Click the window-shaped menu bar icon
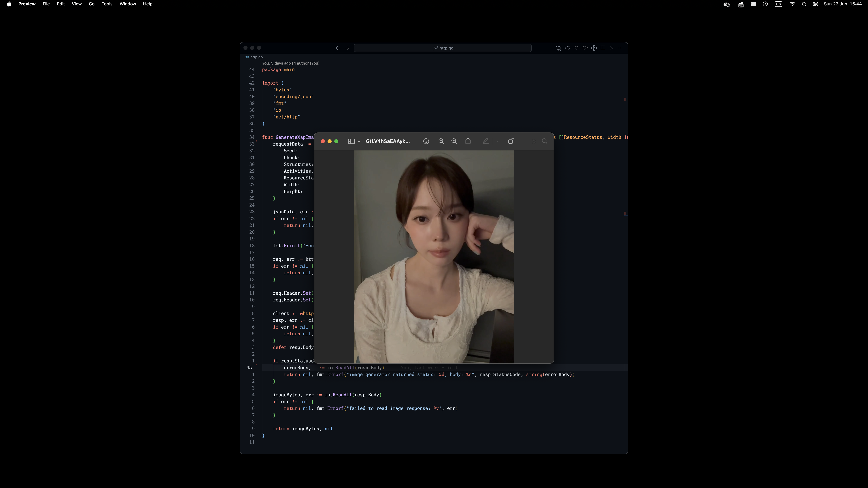The image size is (868, 488). coord(753,4)
